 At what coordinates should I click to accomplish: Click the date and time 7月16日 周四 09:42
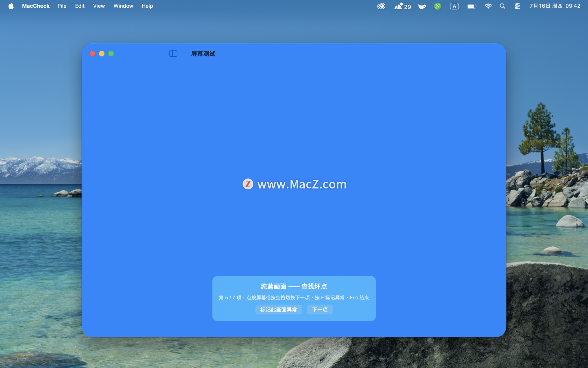click(x=555, y=6)
